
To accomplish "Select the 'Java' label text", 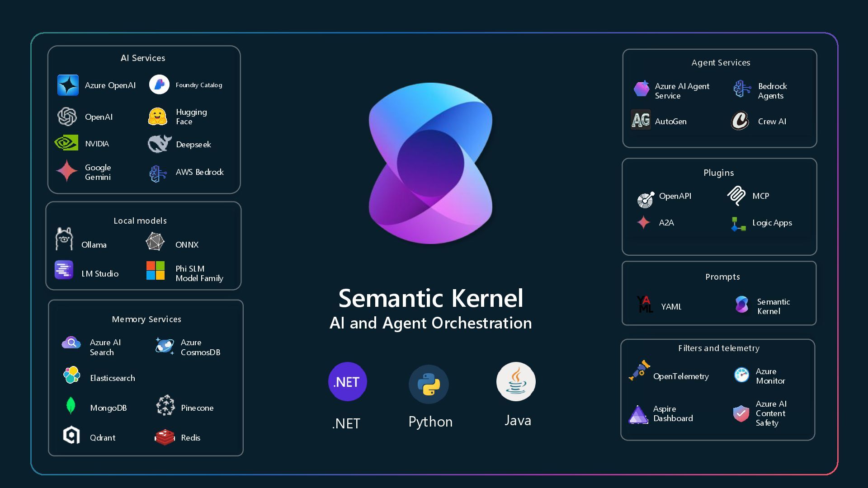I will click(518, 420).
